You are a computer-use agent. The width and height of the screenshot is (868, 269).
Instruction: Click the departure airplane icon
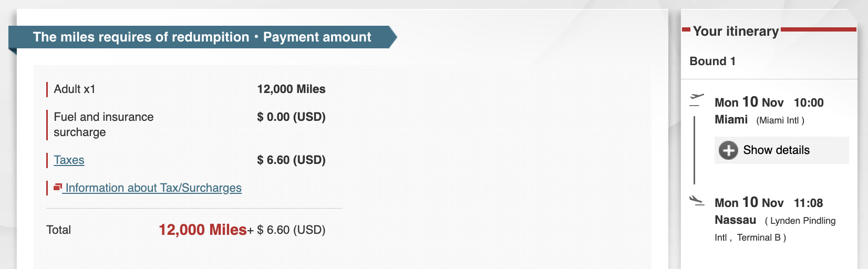pos(697,97)
